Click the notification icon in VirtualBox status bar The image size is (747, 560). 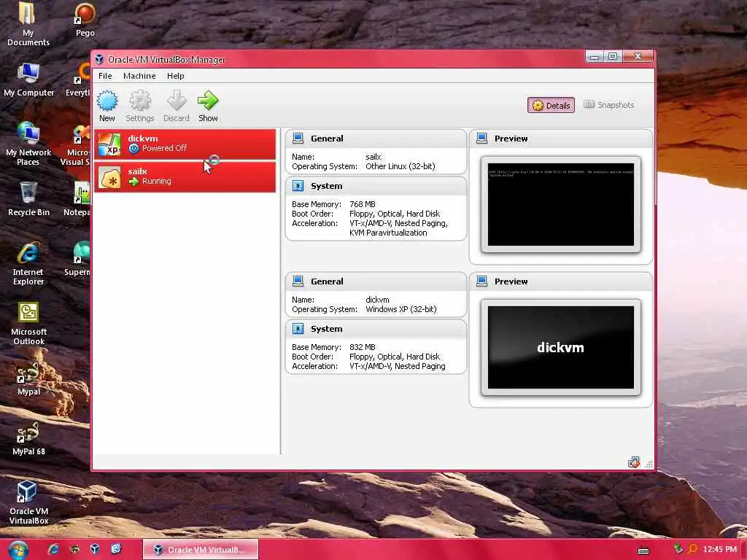[633, 462]
